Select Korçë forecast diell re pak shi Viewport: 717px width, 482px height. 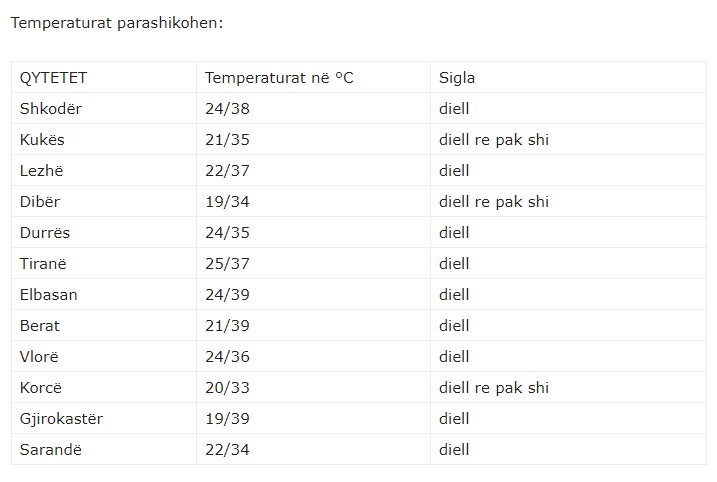[494, 388]
